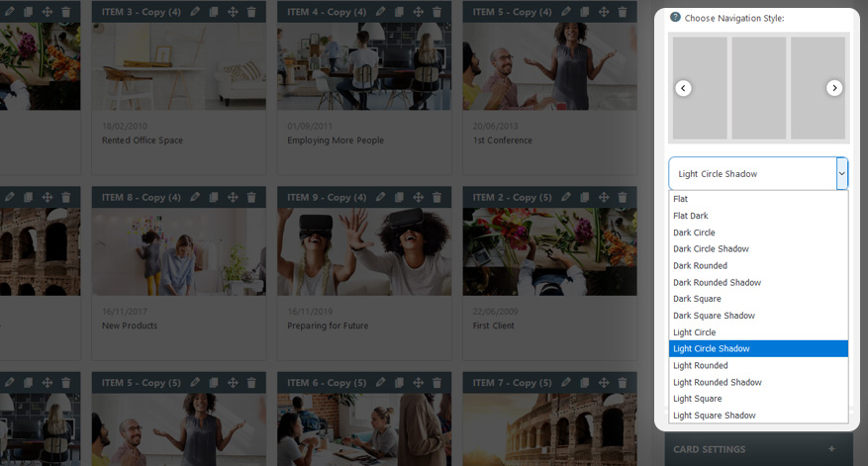Collapse the Light Circle Shadow dropdown arrow

tap(841, 173)
